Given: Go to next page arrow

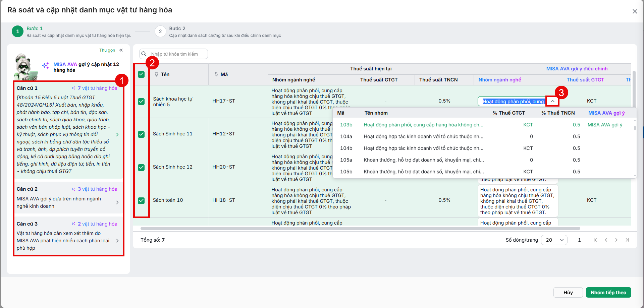Looking at the screenshot, I should pos(616,240).
